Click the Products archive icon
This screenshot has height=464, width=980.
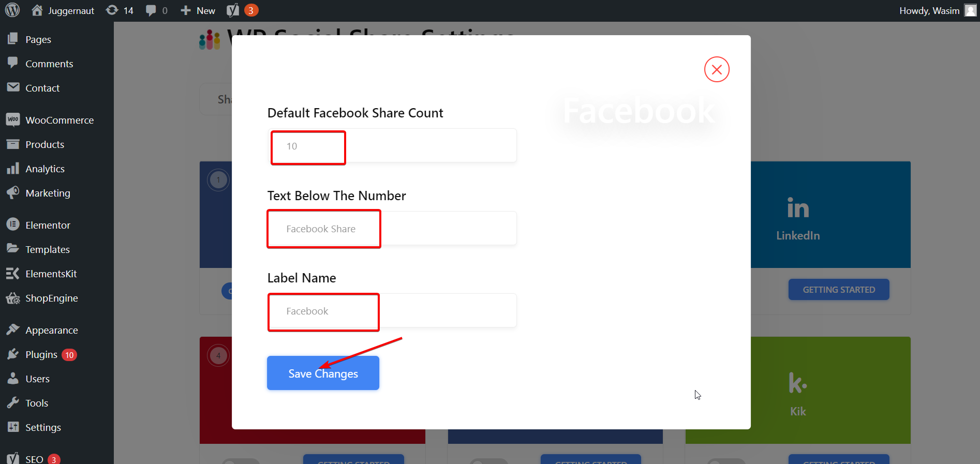pos(13,144)
